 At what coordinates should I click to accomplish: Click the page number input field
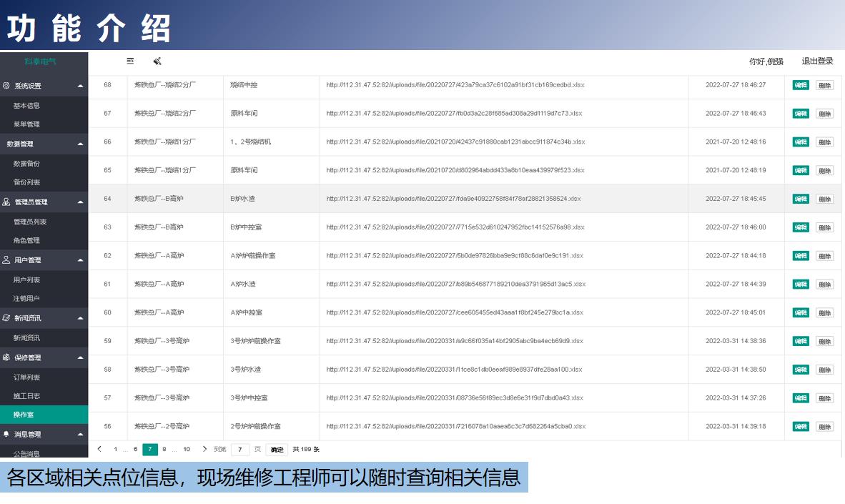240,450
